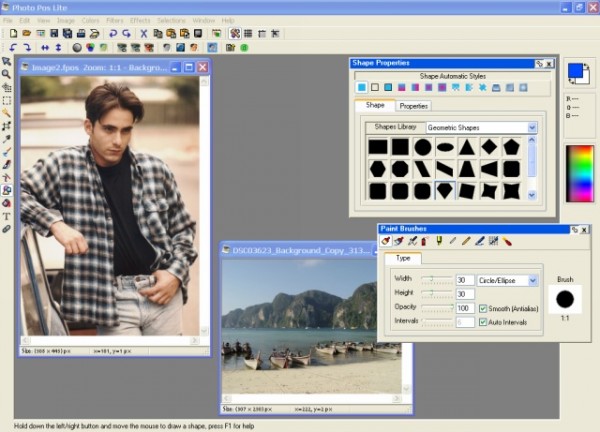Select the Text tool in left toolbox

pos(7,216)
